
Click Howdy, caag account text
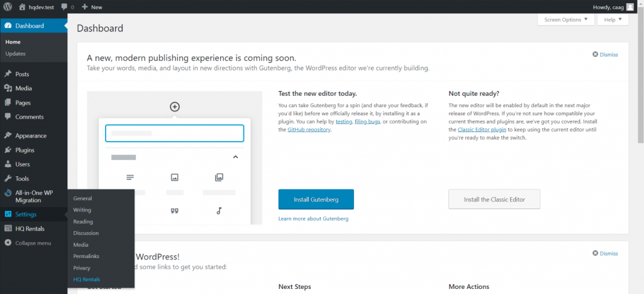click(x=608, y=7)
